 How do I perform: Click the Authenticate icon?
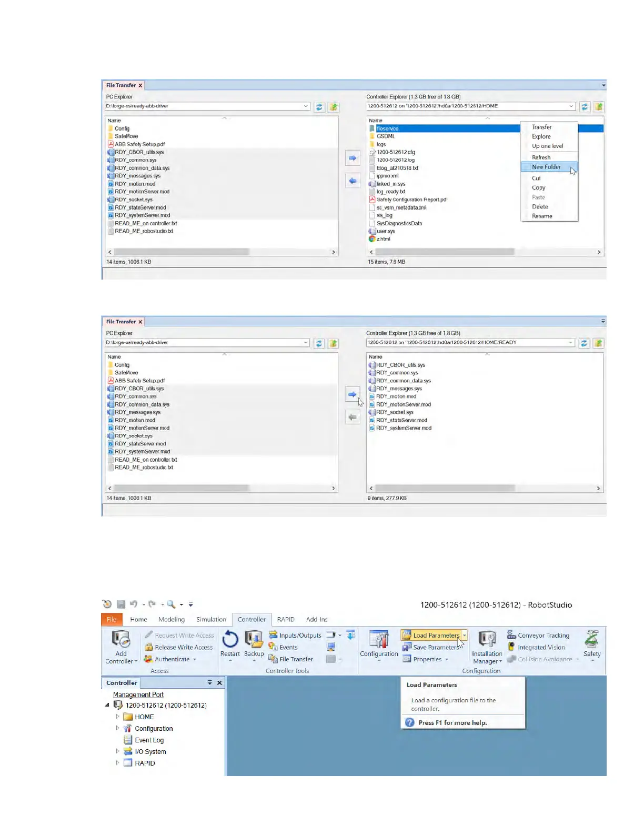148,659
